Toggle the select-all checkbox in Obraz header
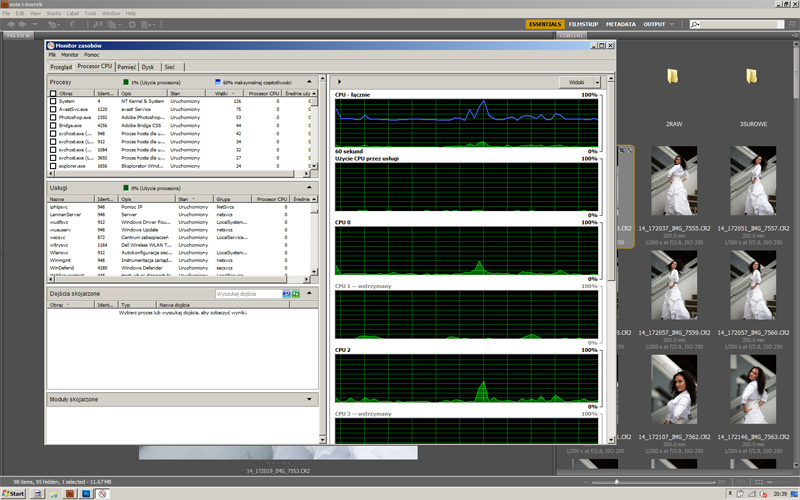800x500 pixels. (54, 93)
